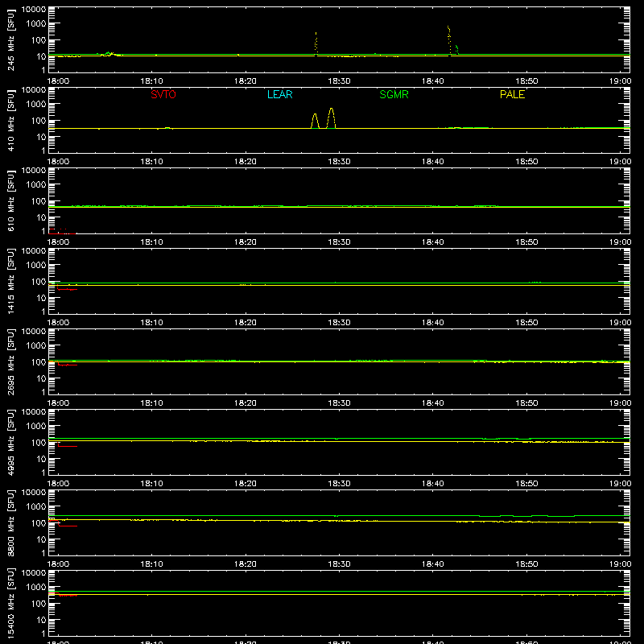Select the 2695 MHz [SFU] axis title
This screenshot has height=644, width=644.
pyautogui.click(x=10, y=361)
